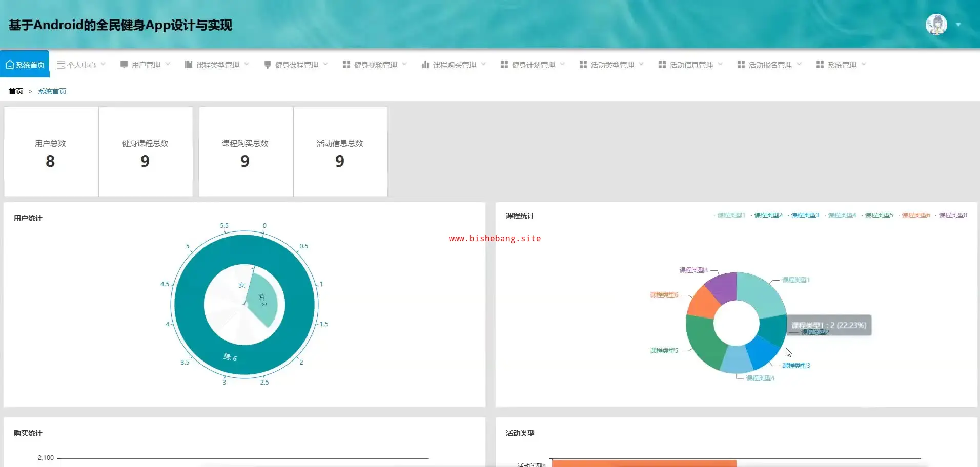Toggle the 课程类型5 legend entry
980x467 pixels.
877,215
